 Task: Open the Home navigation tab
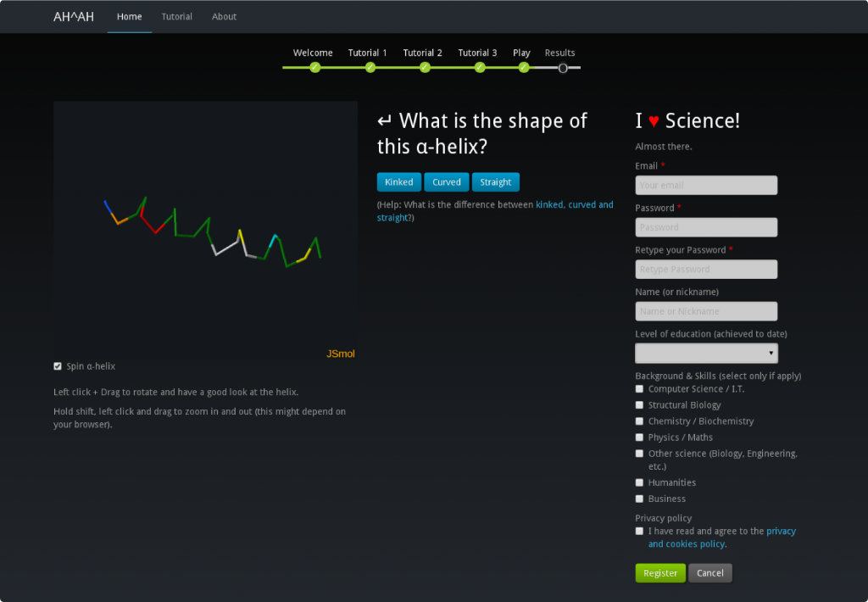pos(129,17)
